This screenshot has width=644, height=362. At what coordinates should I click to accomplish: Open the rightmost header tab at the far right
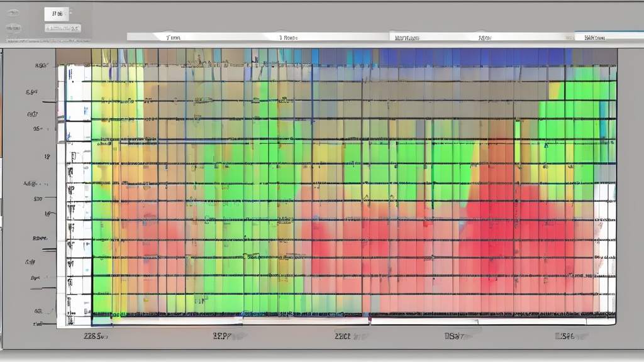point(594,37)
